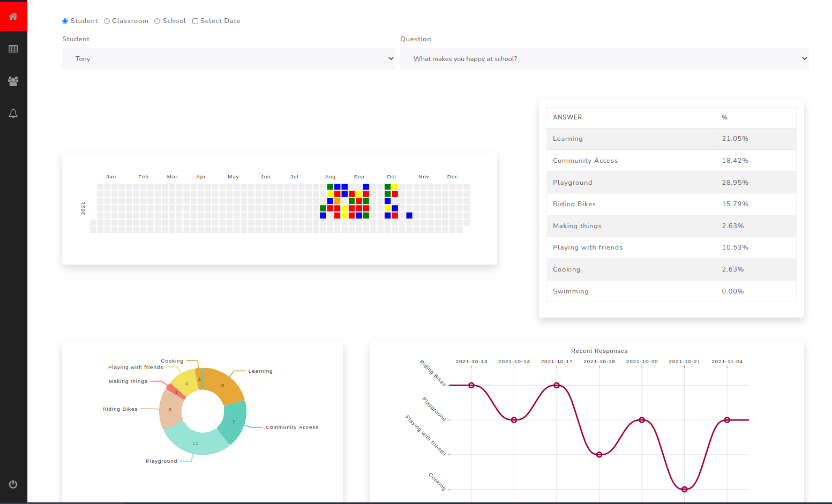Click the Learning donut segment with 8
832x504 pixels.
click(x=224, y=385)
